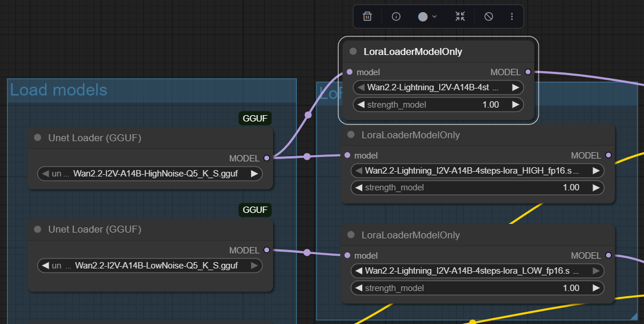This screenshot has height=324, width=644.
Task: Click MODEL output port of HIGH lora node
Action: point(608,155)
